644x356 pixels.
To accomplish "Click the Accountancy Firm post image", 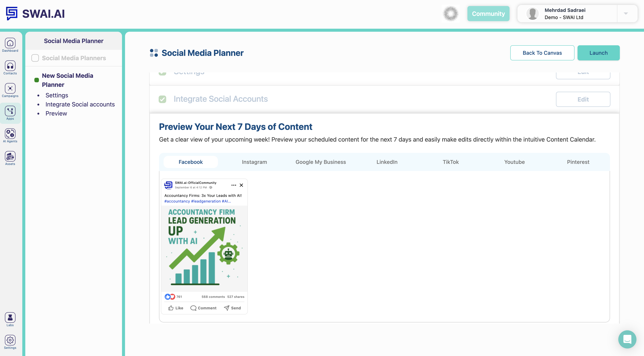I will coord(204,248).
